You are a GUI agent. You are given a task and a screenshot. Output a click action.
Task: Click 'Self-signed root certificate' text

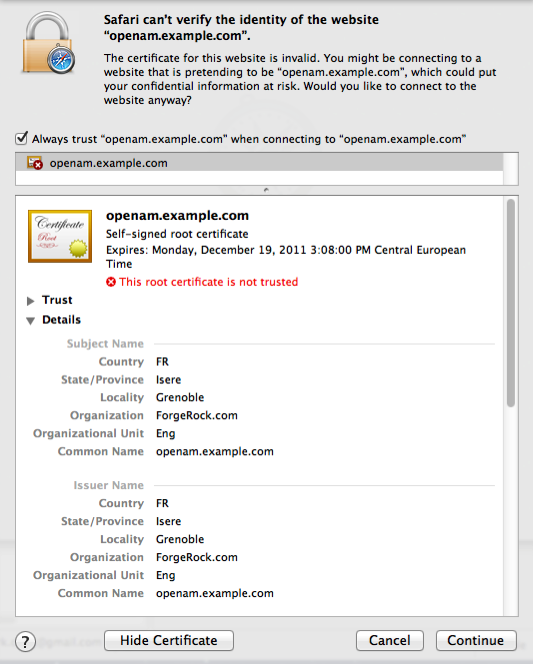point(177,234)
